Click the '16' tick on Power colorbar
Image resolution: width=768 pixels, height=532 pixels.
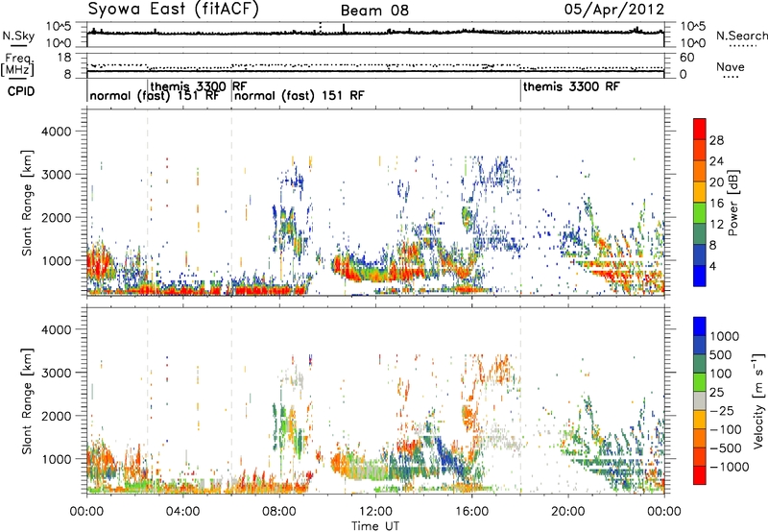716,204
